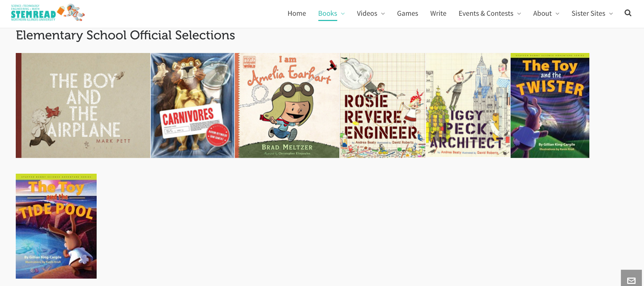The height and width of the screenshot is (286, 644).
Task: Open Rosie Revere, Engineer book cover
Action: coord(382,105)
